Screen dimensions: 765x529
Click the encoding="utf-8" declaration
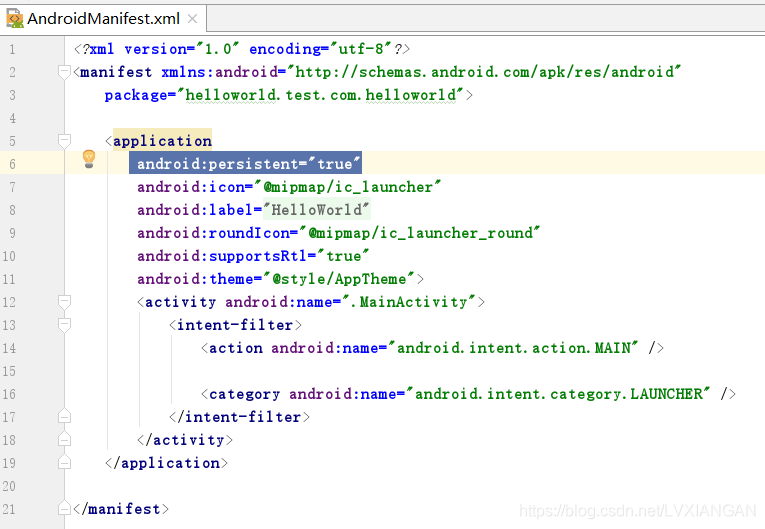click(320, 49)
